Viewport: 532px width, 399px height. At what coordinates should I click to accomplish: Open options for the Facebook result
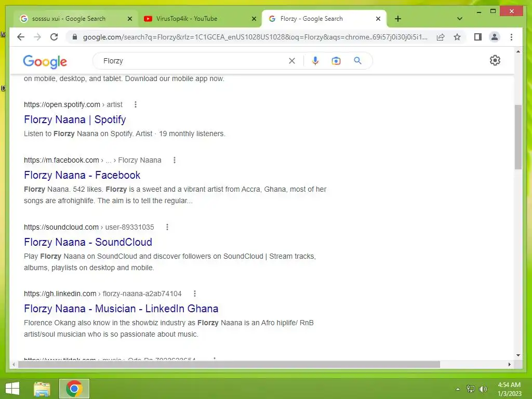tap(175, 160)
